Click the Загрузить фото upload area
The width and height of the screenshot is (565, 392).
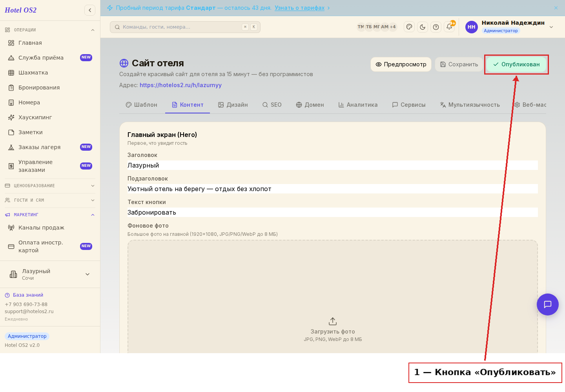(x=333, y=297)
